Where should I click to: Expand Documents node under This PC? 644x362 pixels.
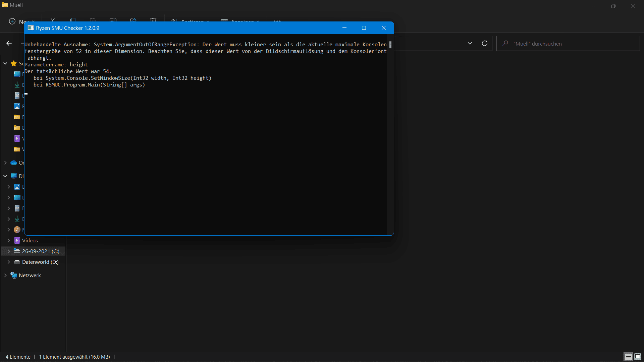[9, 208]
